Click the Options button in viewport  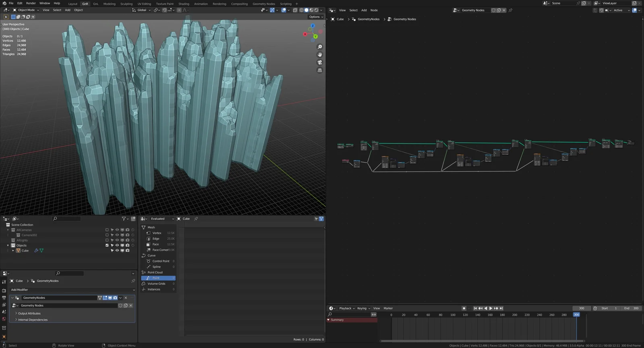[x=315, y=17]
